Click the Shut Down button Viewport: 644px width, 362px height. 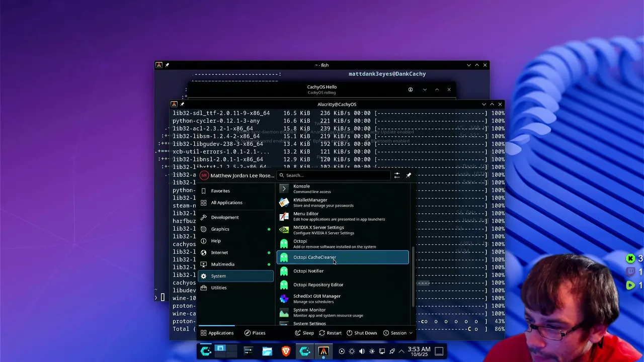coord(362,333)
